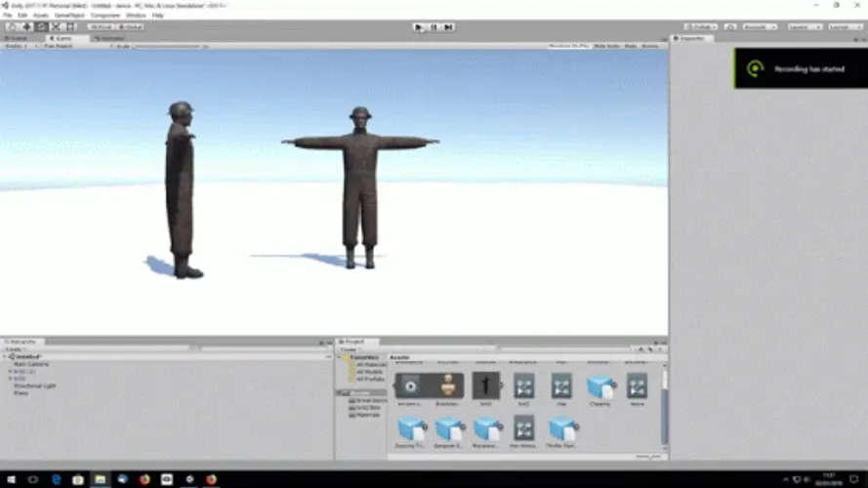Click the Windows Start button on taskbar
868x488 pixels.
[x=10, y=479]
